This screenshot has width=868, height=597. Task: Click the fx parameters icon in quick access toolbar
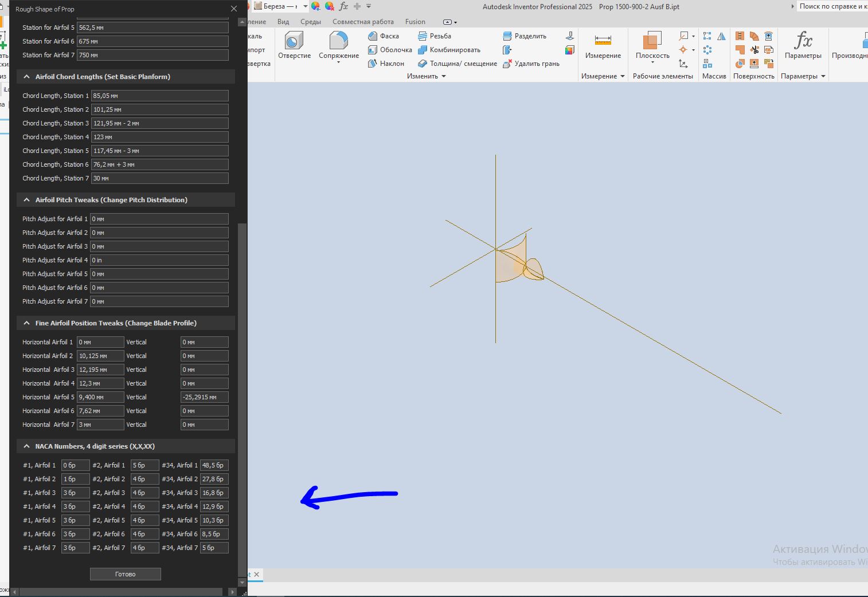pyautogui.click(x=343, y=6)
